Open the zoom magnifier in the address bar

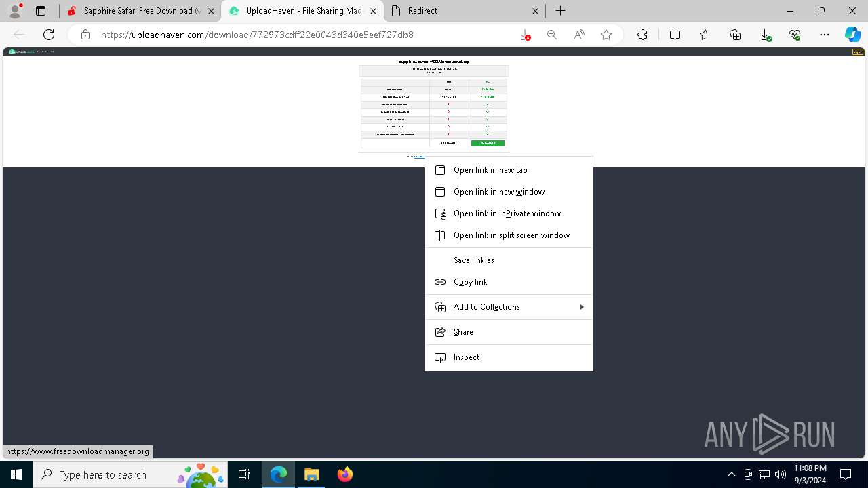point(552,35)
